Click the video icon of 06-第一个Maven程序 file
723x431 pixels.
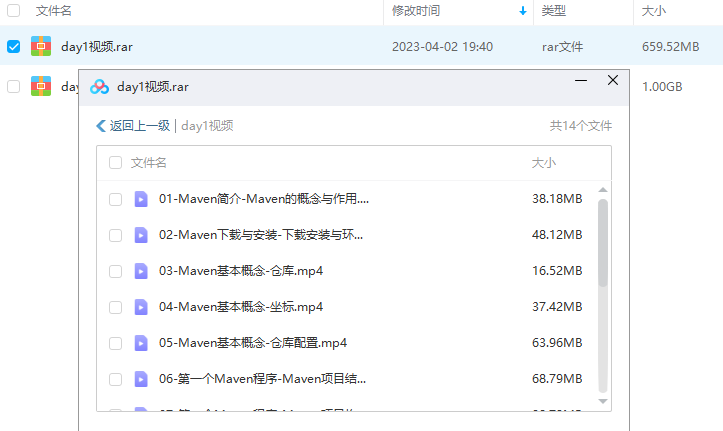click(x=141, y=379)
